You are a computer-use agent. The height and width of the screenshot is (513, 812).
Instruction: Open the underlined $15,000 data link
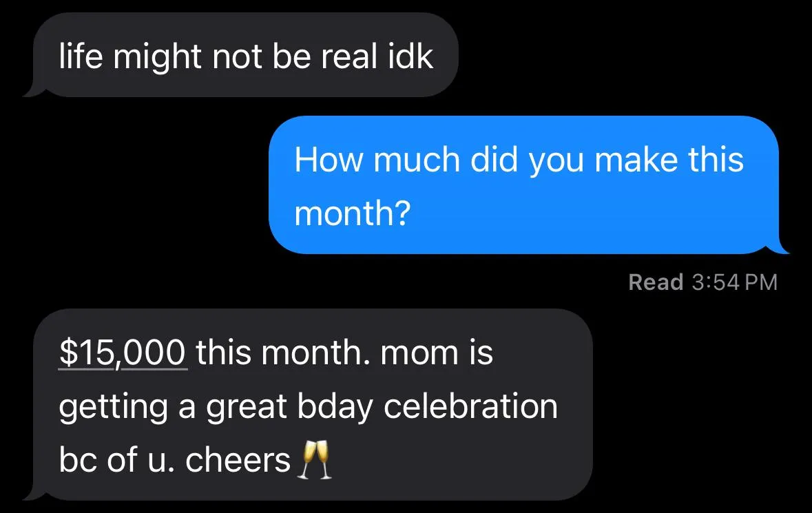[x=123, y=353]
